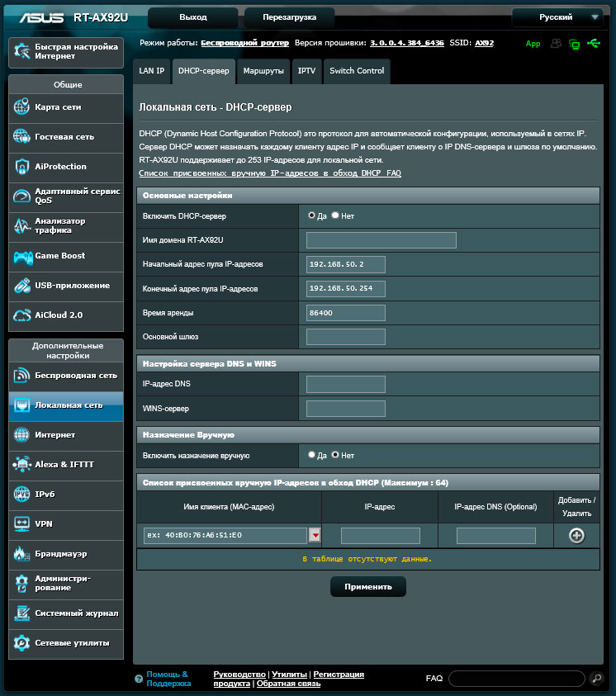
Task: Click the firmware version 3.0.0.4.384_6436 link
Action: click(x=407, y=43)
